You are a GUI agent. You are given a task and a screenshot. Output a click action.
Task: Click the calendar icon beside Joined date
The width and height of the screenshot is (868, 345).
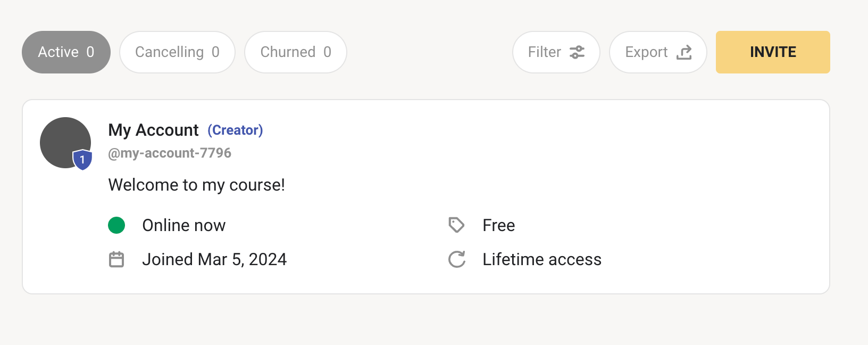click(x=116, y=259)
